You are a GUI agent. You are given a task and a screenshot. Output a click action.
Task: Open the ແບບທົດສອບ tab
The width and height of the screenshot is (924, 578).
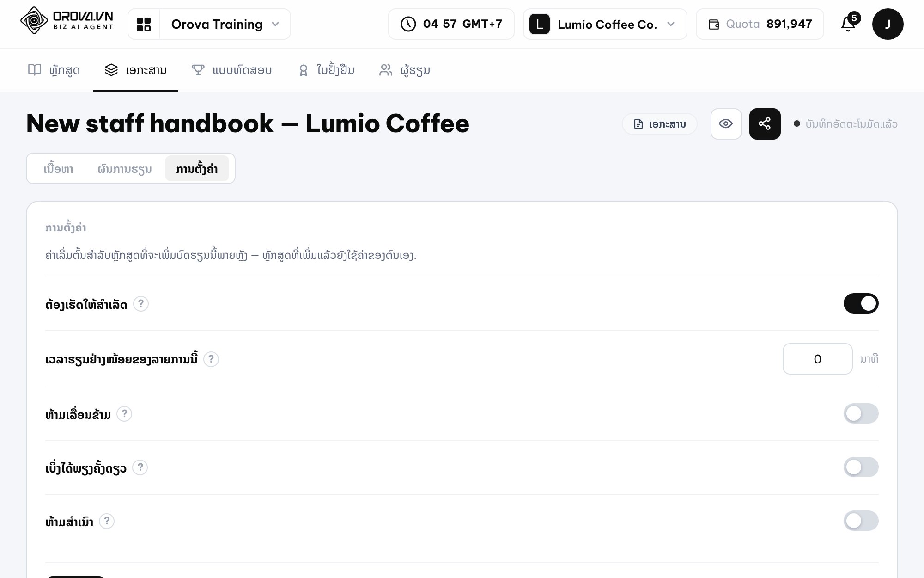pyautogui.click(x=231, y=70)
